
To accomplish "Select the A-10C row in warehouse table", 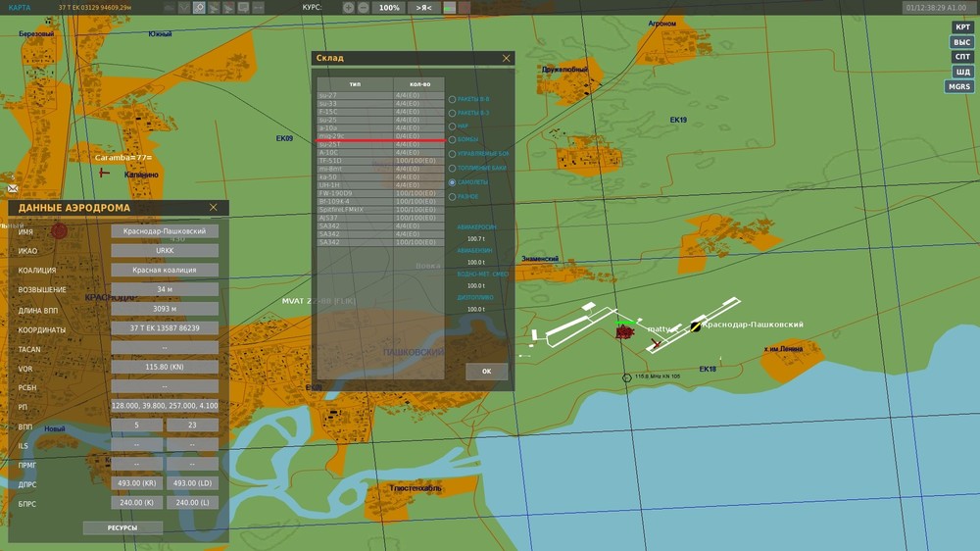I will click(380, 152).
